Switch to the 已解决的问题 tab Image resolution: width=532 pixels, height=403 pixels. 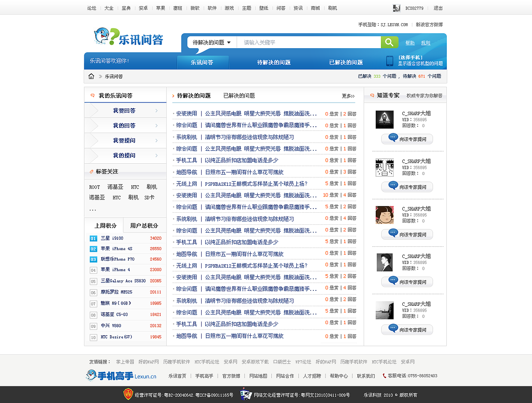[239, 95]
